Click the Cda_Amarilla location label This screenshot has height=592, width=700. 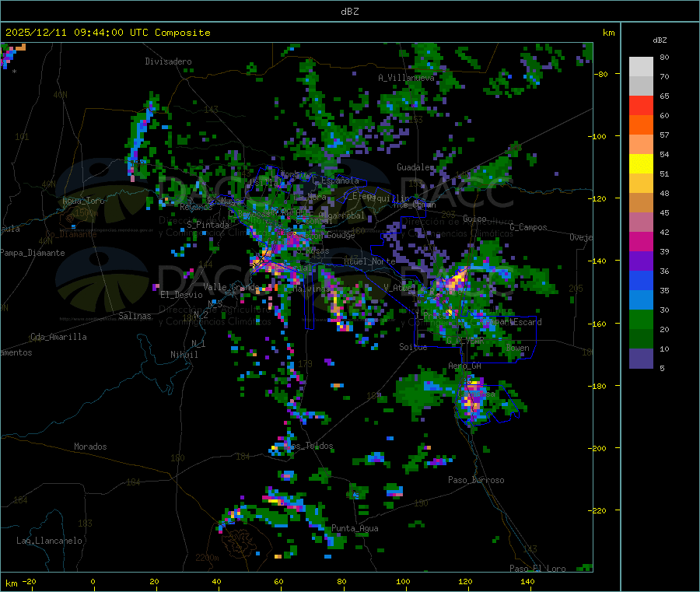tap(58, 337)
